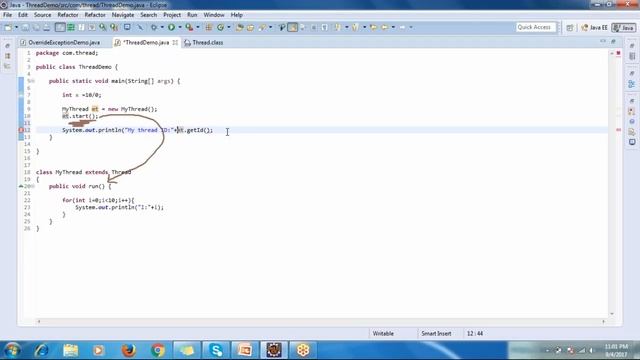Click the Search flashlight icon

coord(262,27)
